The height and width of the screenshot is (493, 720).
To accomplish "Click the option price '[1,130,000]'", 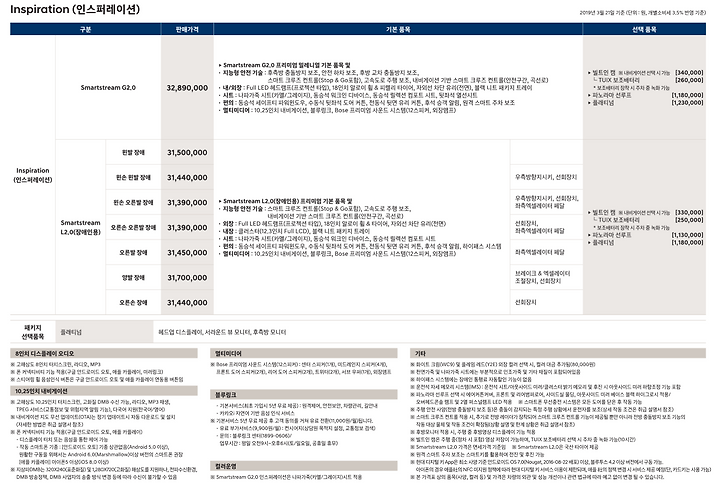I will [x=687, y=235].
